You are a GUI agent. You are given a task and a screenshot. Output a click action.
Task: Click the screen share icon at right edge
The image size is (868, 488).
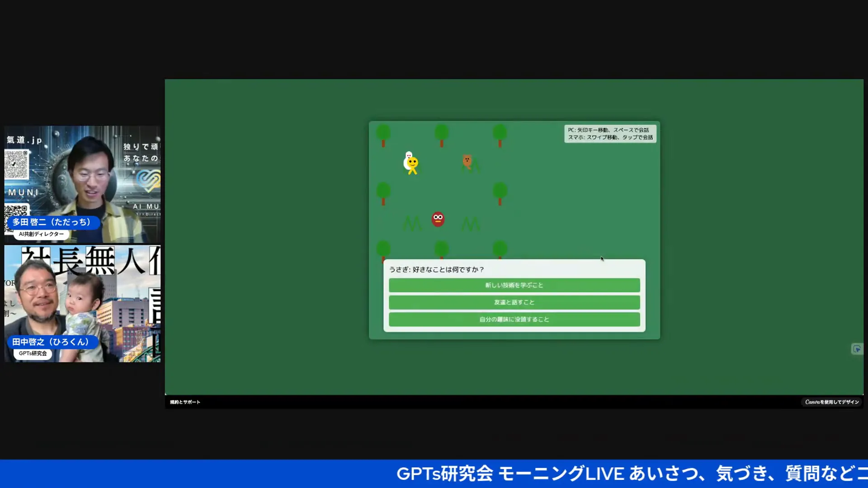point(857,349)
